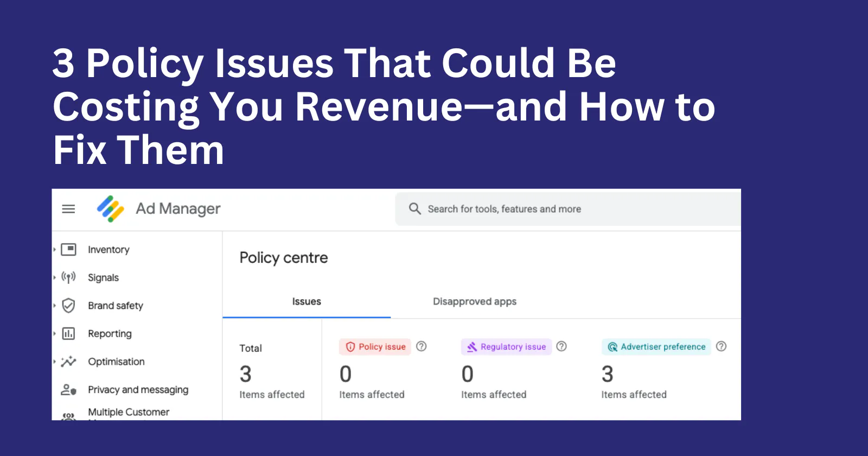Click the Ad Manager title text
868x456 pixels.
(x=178, y=209)
